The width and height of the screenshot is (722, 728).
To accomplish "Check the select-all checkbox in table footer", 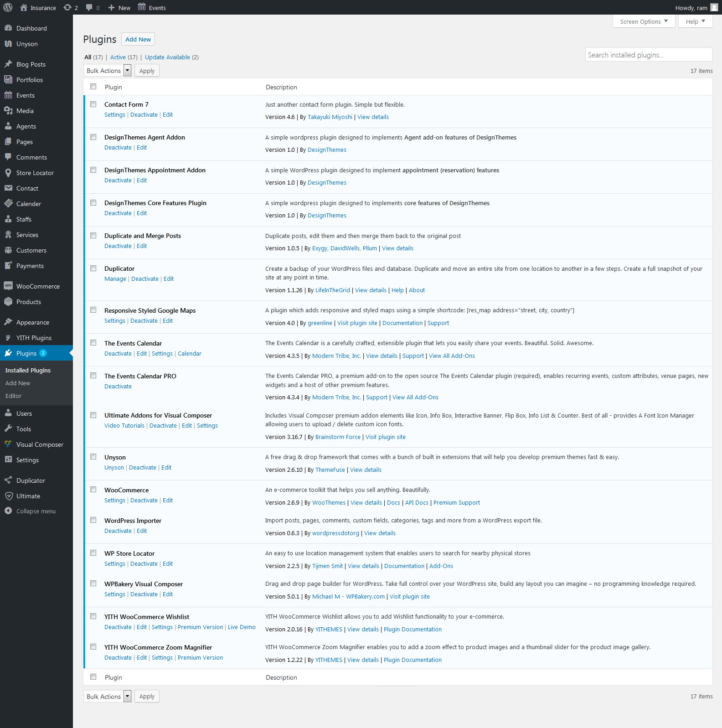I will [93, 677].
